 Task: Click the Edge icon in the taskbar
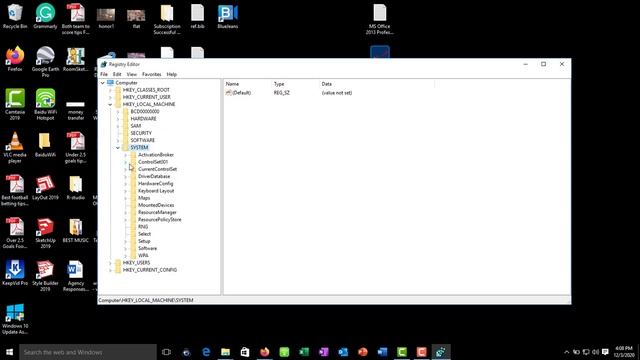click(x=206, y=352)
